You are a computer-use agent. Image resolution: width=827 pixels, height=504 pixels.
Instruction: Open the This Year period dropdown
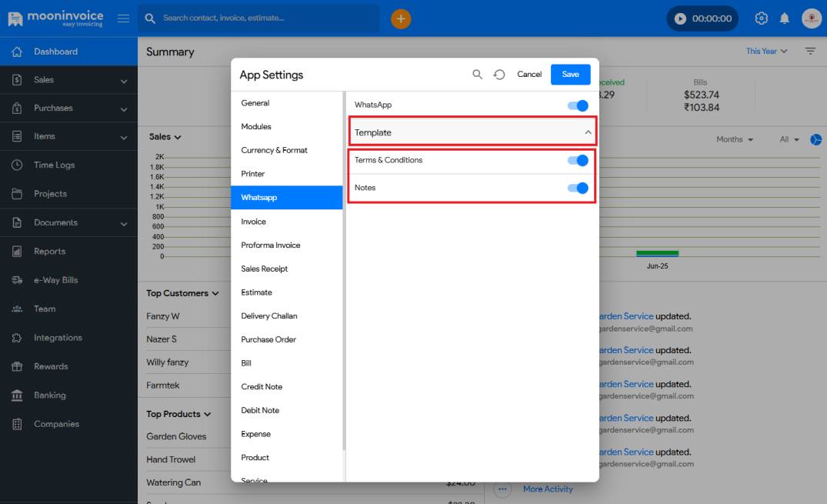(x=766, y=52)
